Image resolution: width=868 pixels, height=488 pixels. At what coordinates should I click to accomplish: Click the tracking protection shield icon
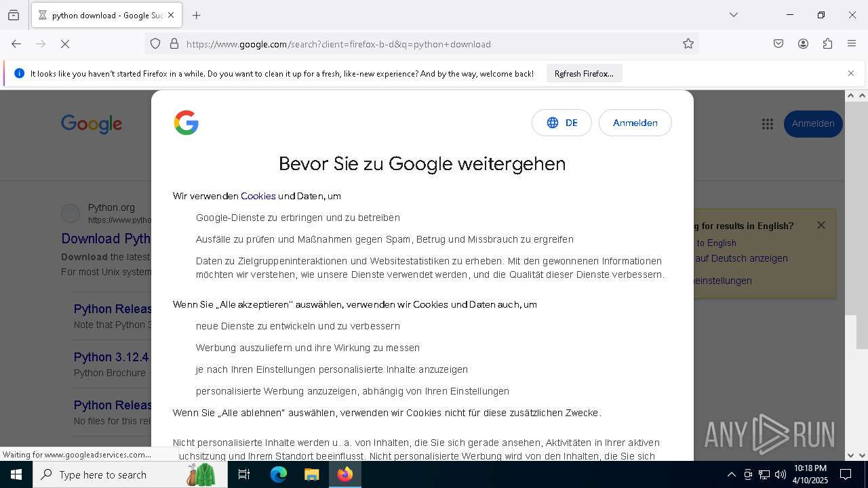point(155,44)
